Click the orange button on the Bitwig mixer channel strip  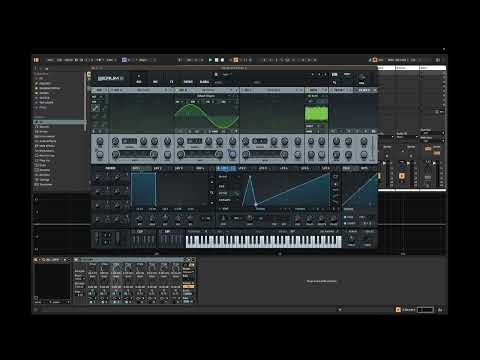402,176
